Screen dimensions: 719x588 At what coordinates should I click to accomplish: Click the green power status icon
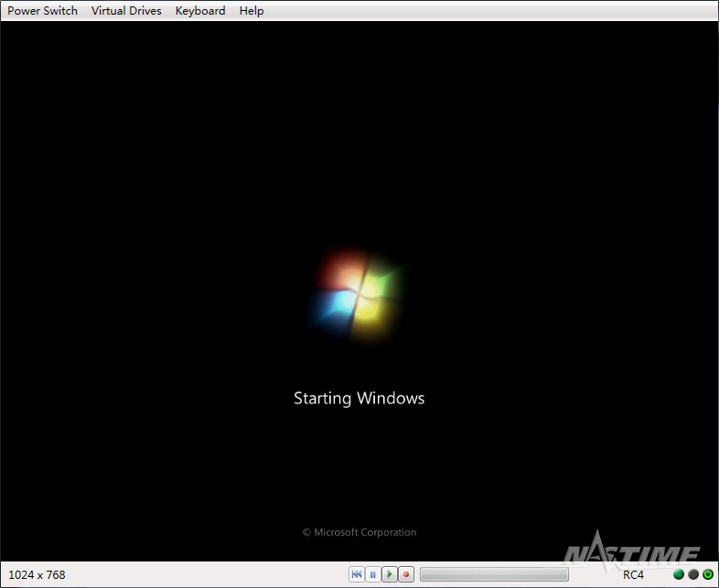coord(708,574)
